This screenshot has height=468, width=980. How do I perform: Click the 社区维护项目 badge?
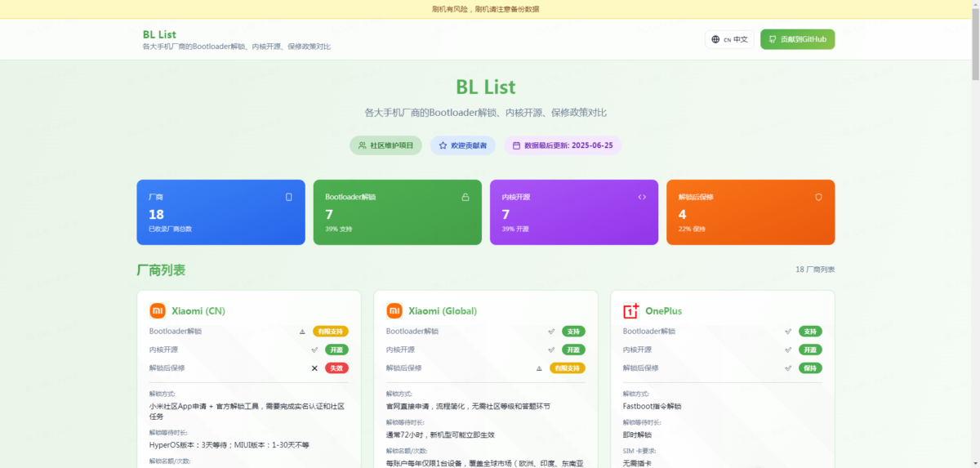[385, 145]
